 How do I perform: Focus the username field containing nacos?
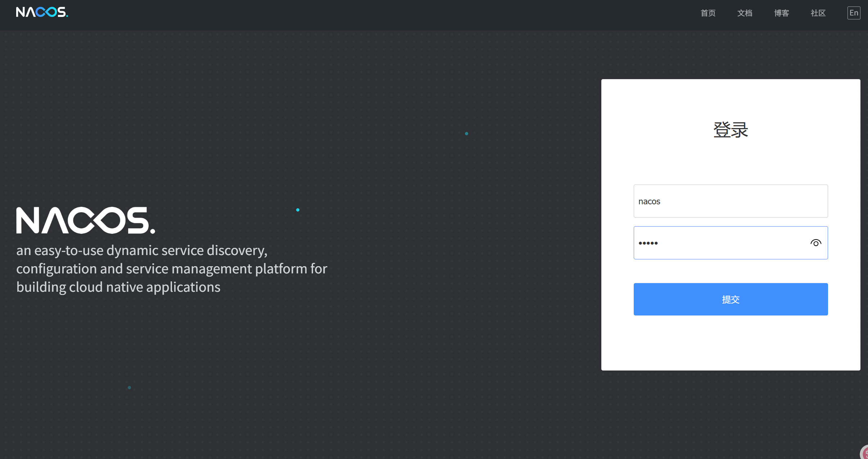point(731,201)
